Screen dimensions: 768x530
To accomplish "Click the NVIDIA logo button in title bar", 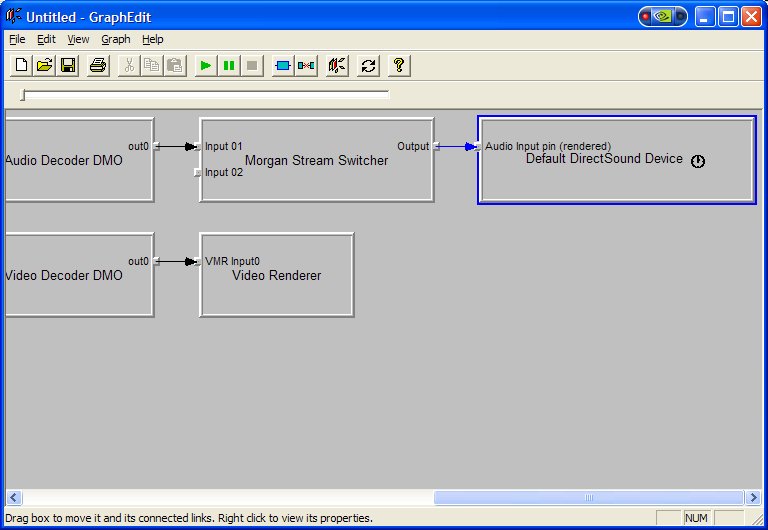I will pos(663,16).
